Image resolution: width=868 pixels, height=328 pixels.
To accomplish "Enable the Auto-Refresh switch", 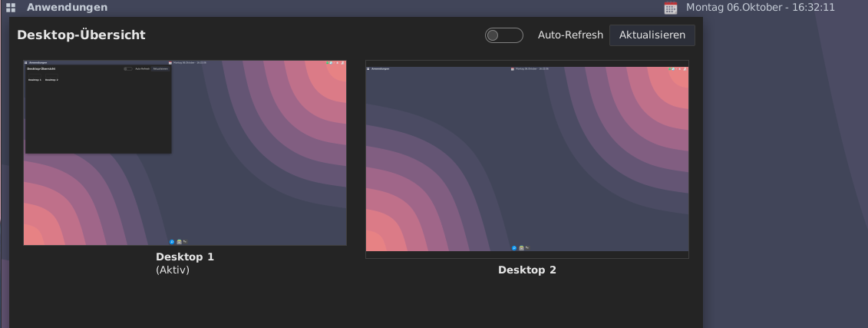I will pyautogui.click(x=503, y=35).
